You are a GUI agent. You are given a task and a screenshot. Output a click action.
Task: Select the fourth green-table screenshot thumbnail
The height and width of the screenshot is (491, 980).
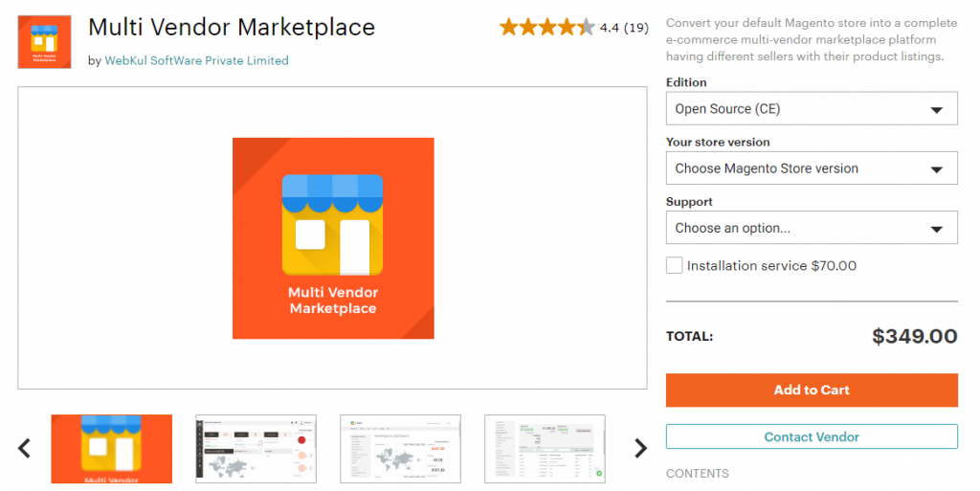pos(545,448)
